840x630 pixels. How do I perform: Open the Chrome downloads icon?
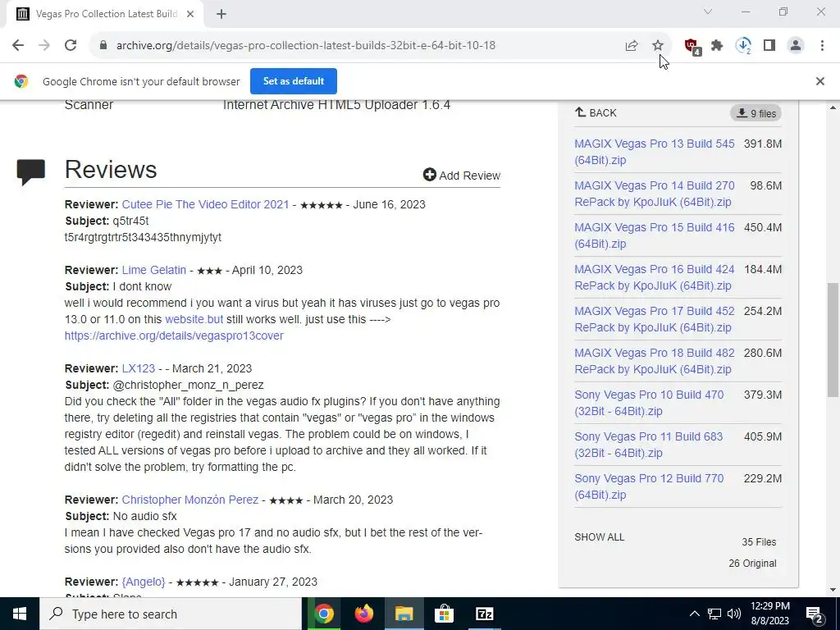(743, 46)
